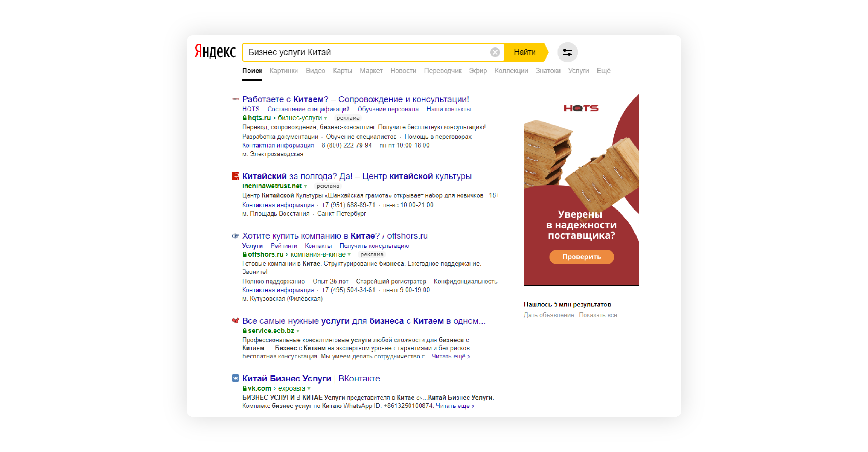Open the Переводчик tab
868x452 pixels.
442,71
